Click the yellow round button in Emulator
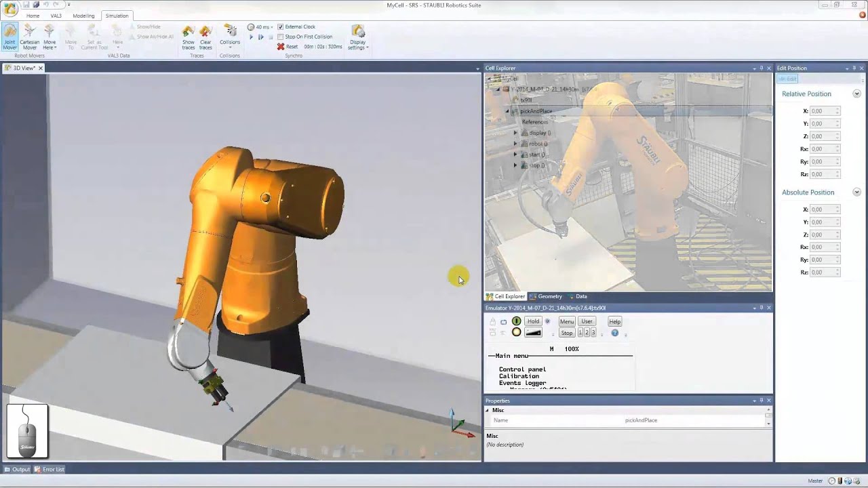 tap(517, 332)
